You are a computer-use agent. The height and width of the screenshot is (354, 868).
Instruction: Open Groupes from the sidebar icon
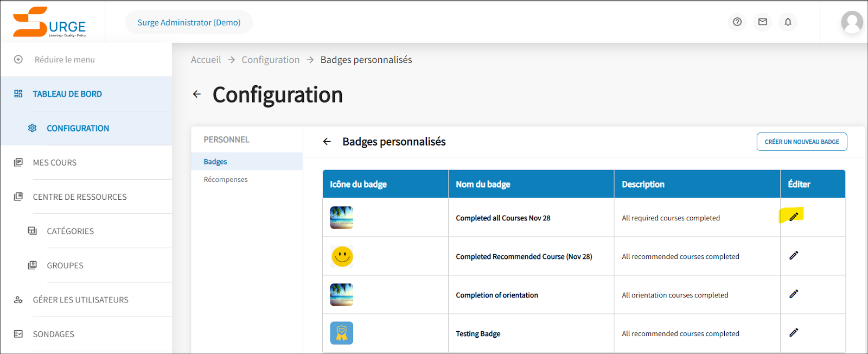click(32, 265)
